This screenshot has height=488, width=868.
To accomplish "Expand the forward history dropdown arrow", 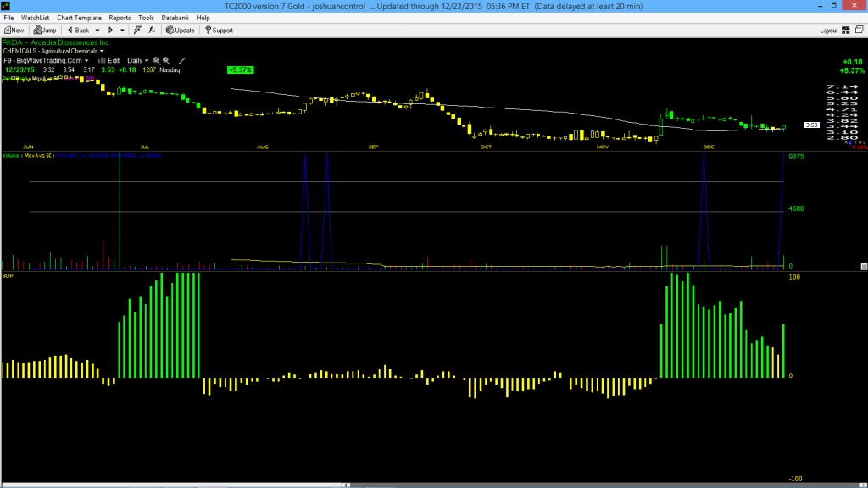I will click(x=122, y=30).
